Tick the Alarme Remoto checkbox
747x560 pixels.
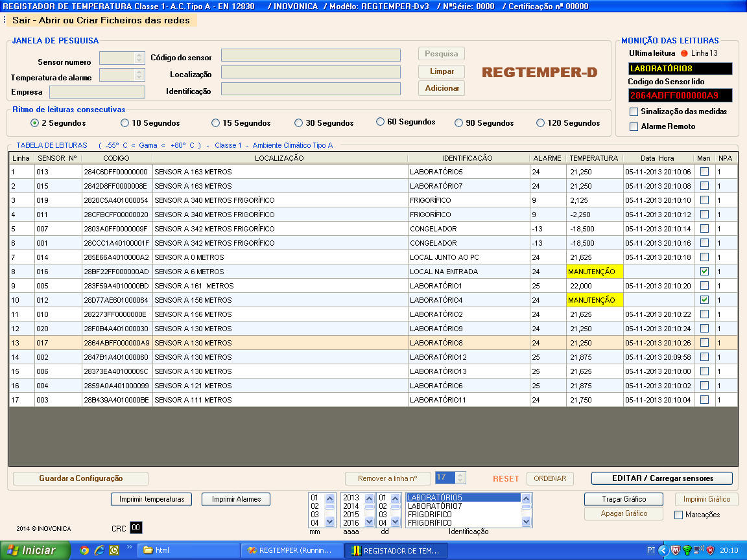(634, 126)
